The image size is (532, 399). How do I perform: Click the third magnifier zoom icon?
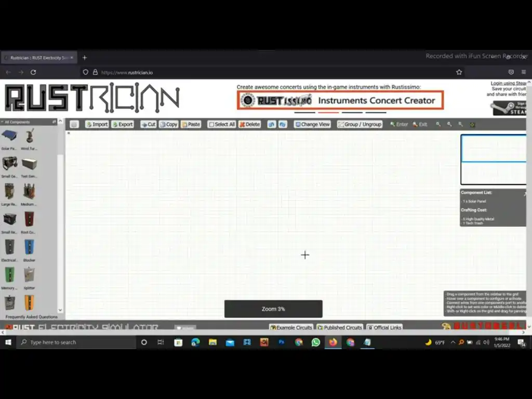pyautogui.click(x=460, y=125)
